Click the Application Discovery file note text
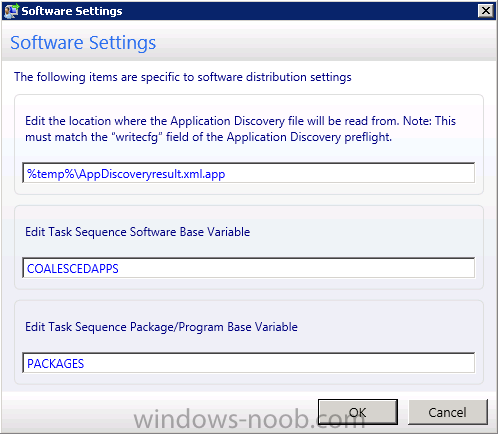This screenshot has height=434, width=498. 240,129
